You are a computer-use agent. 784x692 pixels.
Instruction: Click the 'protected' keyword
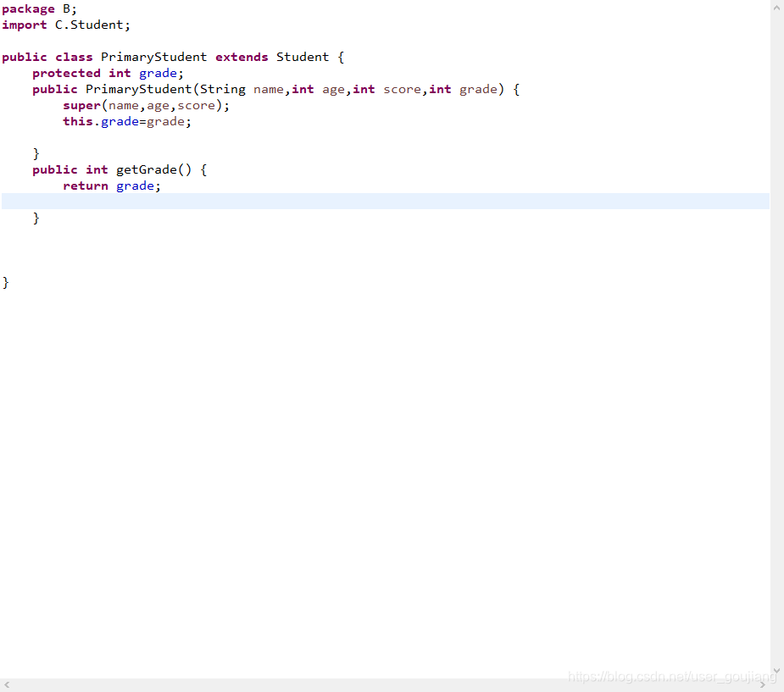[66, 74]
